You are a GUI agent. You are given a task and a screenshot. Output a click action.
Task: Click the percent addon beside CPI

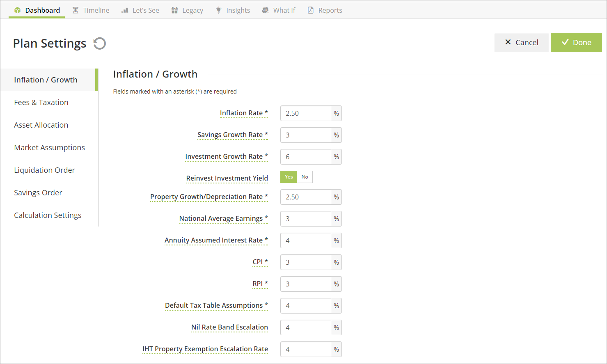(336, 262)
